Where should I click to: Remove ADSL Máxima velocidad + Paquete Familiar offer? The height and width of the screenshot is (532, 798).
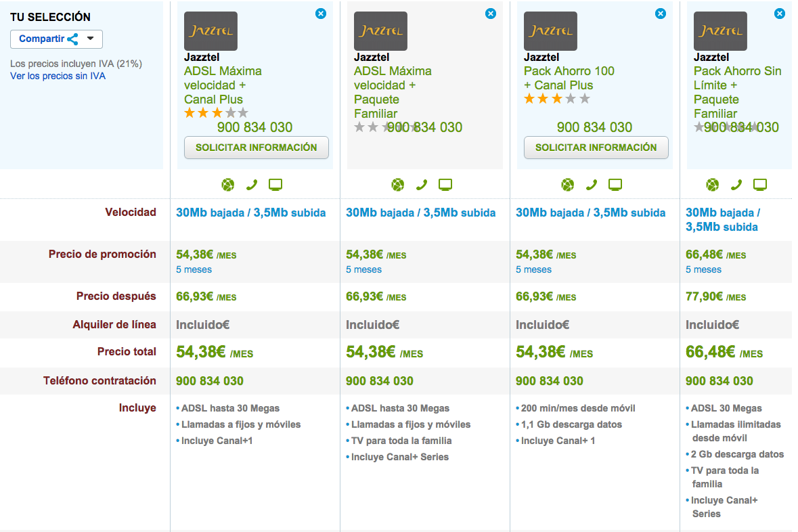coord(491,14)
